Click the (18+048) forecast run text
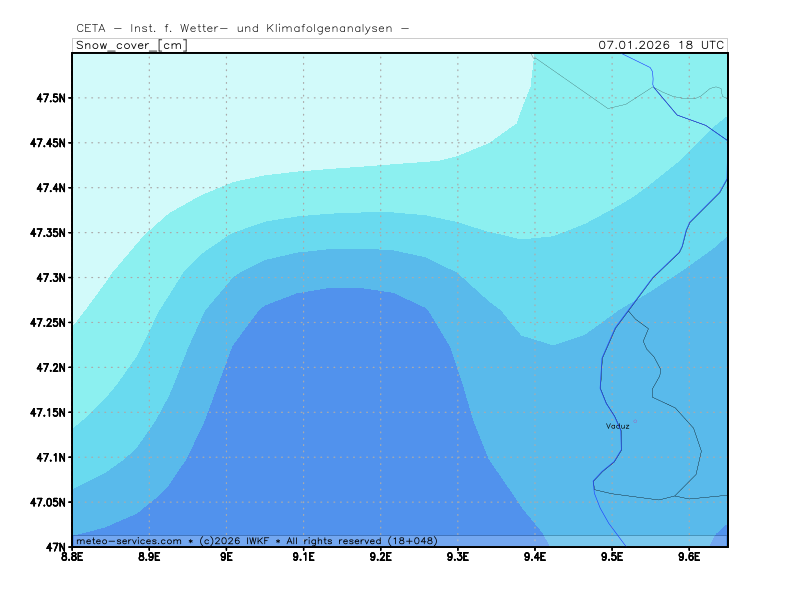This screenshot has width=800, height=600. (x=412, y=540)
